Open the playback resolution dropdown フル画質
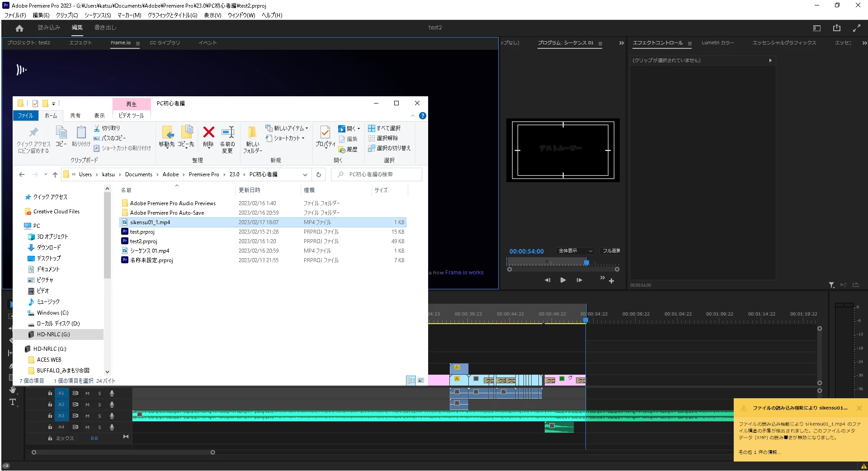The height and width of the screenshot is (471, 868). (x=611, y=251)
